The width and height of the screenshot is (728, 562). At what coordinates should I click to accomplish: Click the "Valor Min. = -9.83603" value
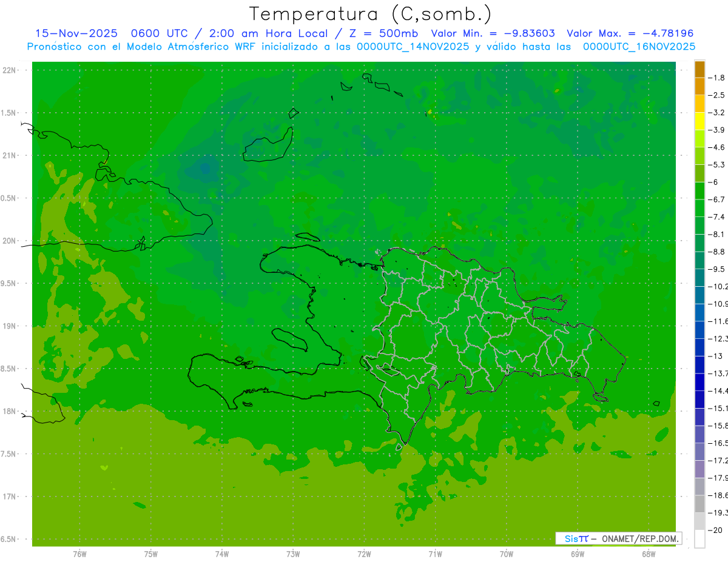[493, 33]
